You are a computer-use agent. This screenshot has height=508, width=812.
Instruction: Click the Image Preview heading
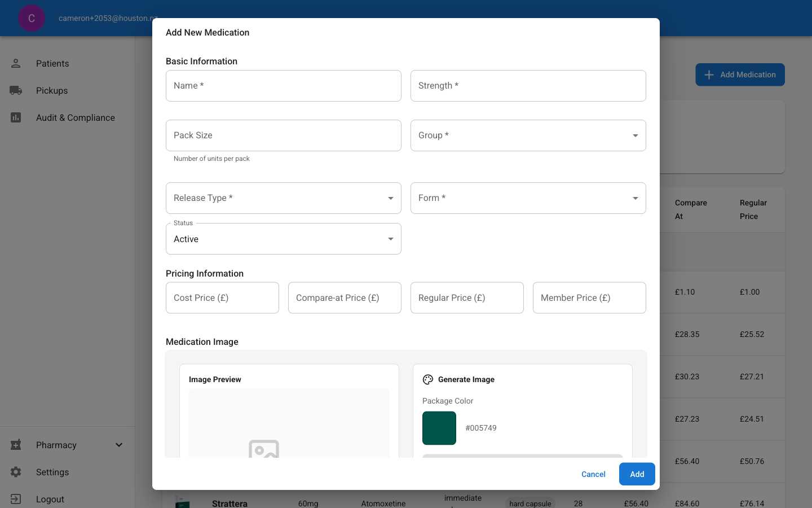click(215, 379)
